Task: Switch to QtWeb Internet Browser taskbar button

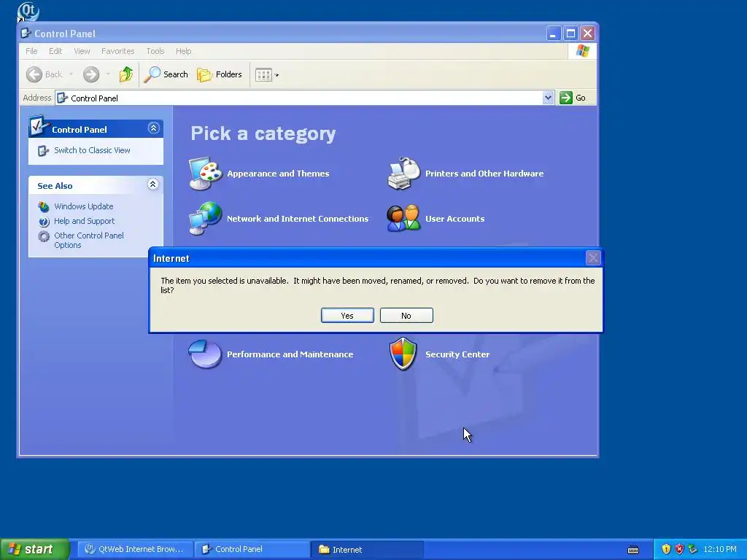Action: click(x=135, y=549)
